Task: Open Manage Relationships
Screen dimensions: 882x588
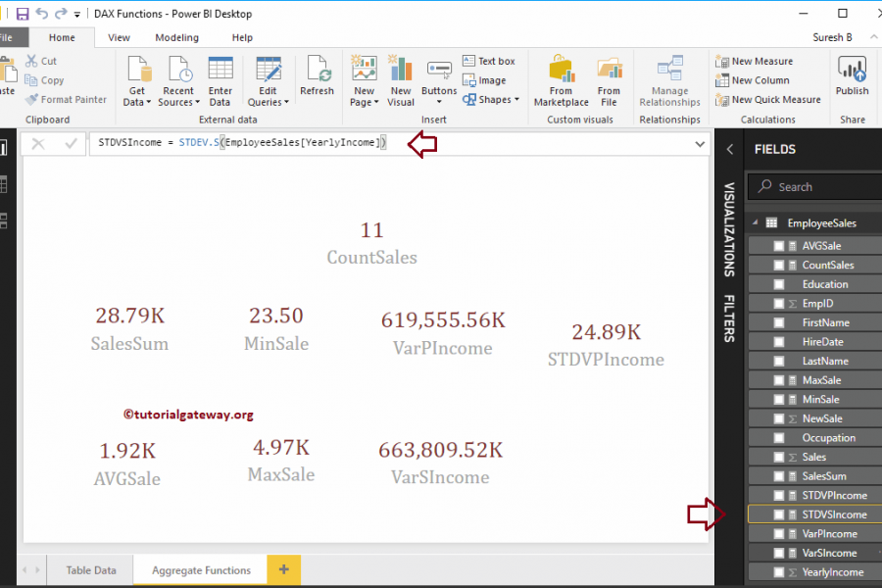Action: click(669, 80)
